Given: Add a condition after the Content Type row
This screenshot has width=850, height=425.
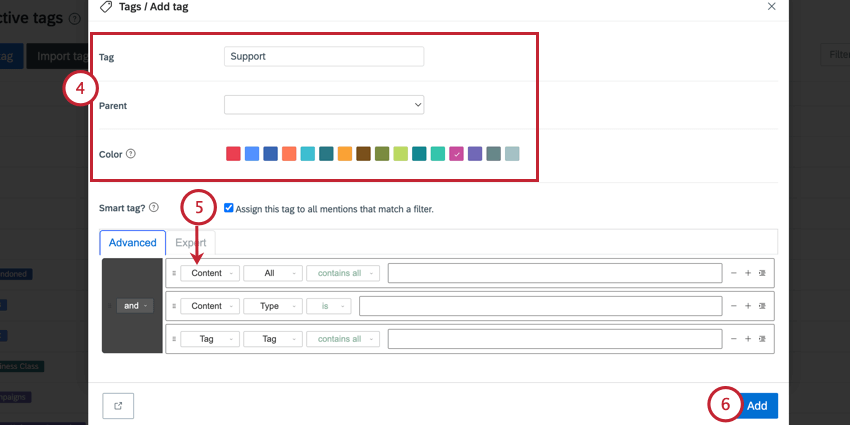Looking at the screenshot, I should pyautogui.click(x=748, y=306).
